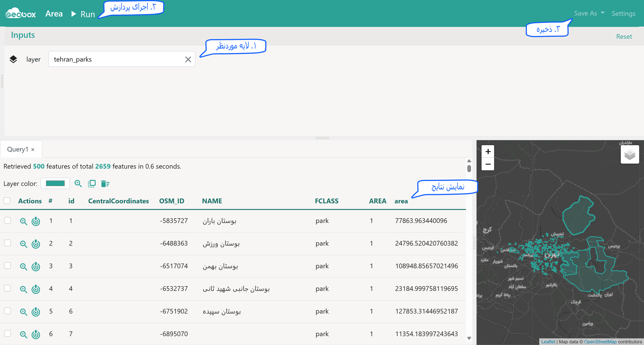644x345 pixels.
Task: Toggle the select-all checkbox in table header
Action: pos(7,201)
